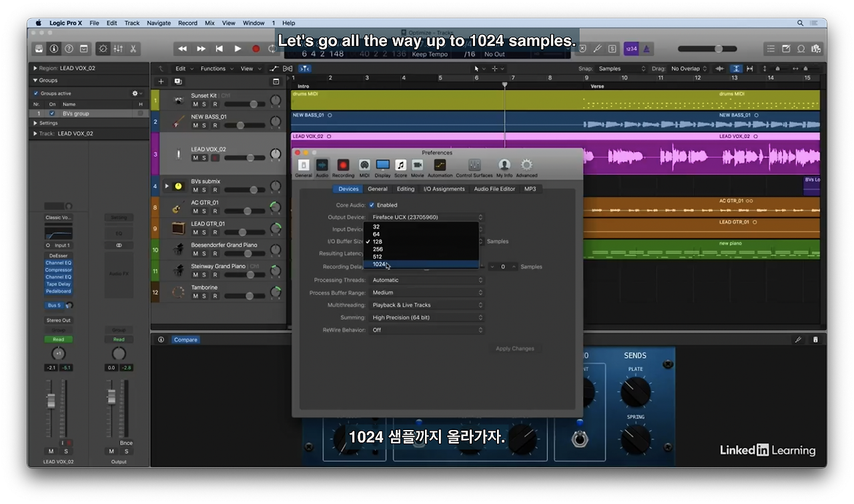
Task: Open the Browsers media button
Action: coord(816,49)
